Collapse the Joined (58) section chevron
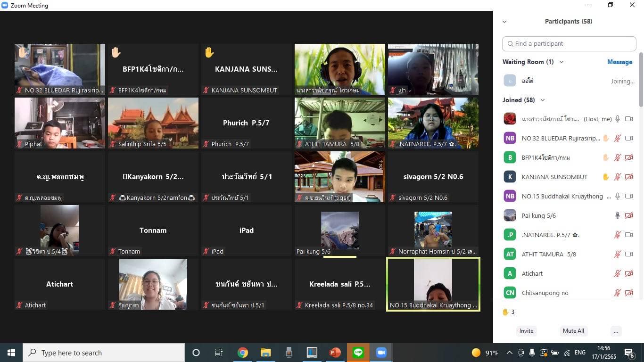 coord(542,100)
